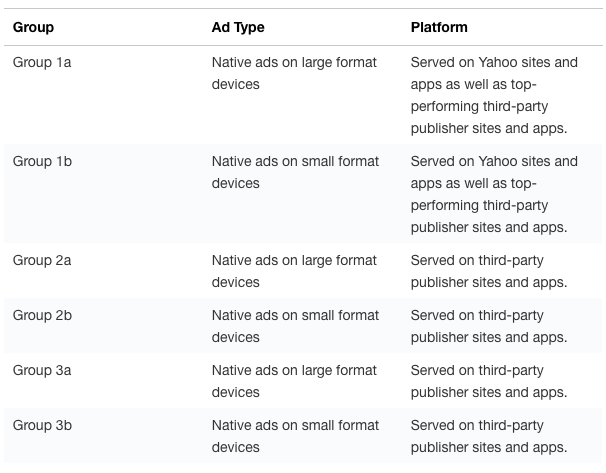The width and height of the screenshot is (606, 473).
Task: Click Group 1a's Yahoo sites platform description
Action: pyautogui.click(x=494, y=95)
